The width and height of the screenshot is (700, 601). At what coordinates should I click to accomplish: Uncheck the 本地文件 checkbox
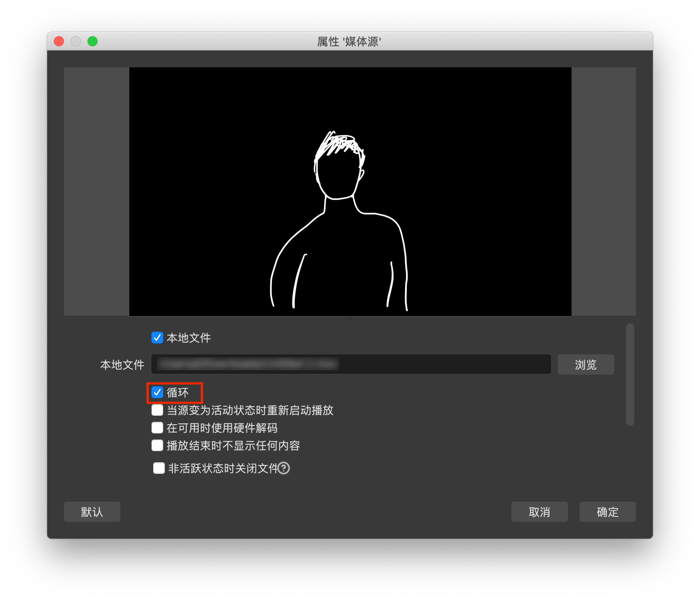[157, 338]
